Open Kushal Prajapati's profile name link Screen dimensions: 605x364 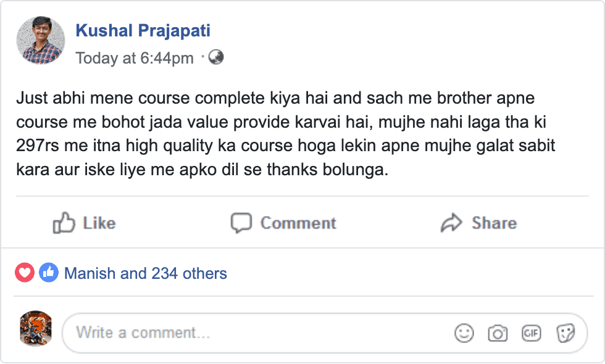[143, 30]
